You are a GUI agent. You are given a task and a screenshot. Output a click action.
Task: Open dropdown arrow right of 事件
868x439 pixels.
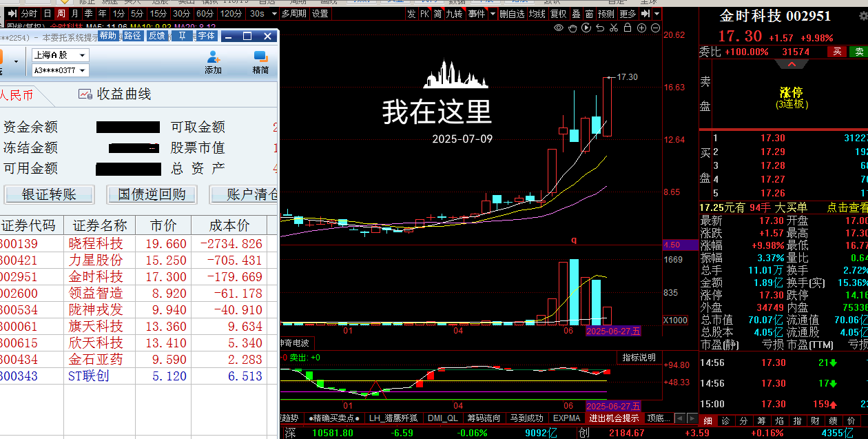[492, 14]
